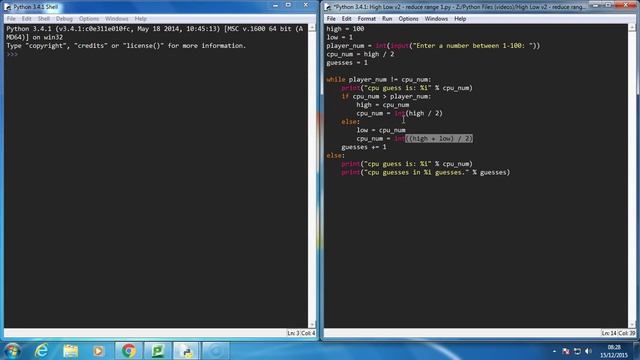Click editor window scrollbar up arrow

click(632, 28)
